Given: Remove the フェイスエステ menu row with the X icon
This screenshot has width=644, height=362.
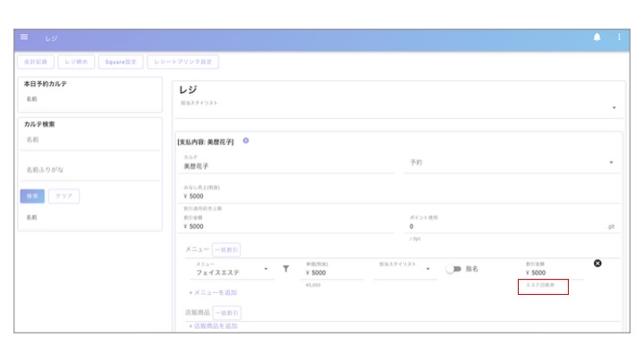Looking at the screenshot, I should tap(597, 263).
